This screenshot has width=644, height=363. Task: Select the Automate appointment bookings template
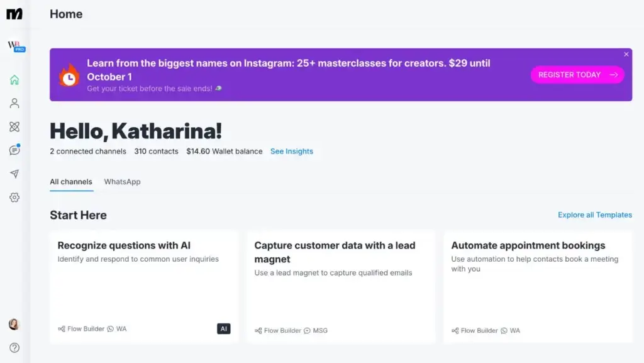click(x=538, y=287)
